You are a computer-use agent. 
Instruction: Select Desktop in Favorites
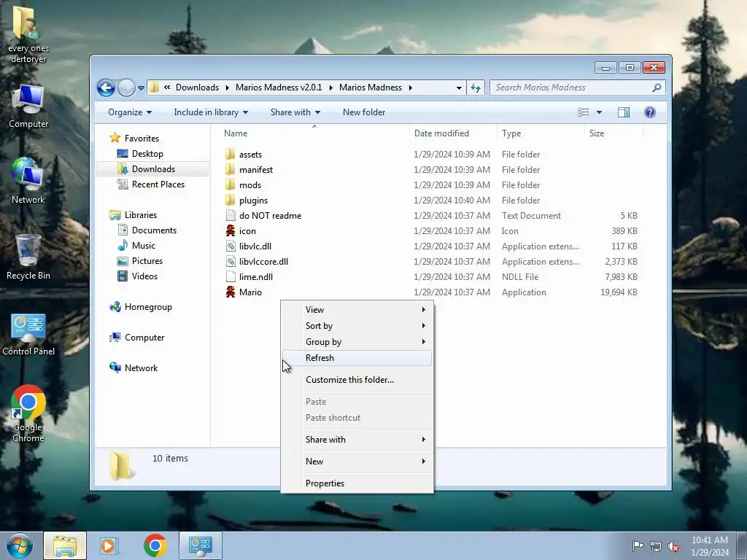pos(147,154)
